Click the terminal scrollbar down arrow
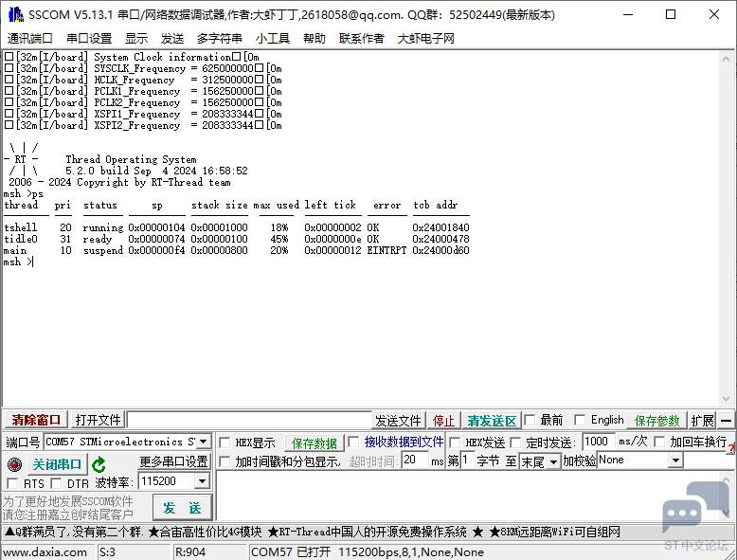The height and width of the screenshot is (560, 737). click(x=726, y=399)
